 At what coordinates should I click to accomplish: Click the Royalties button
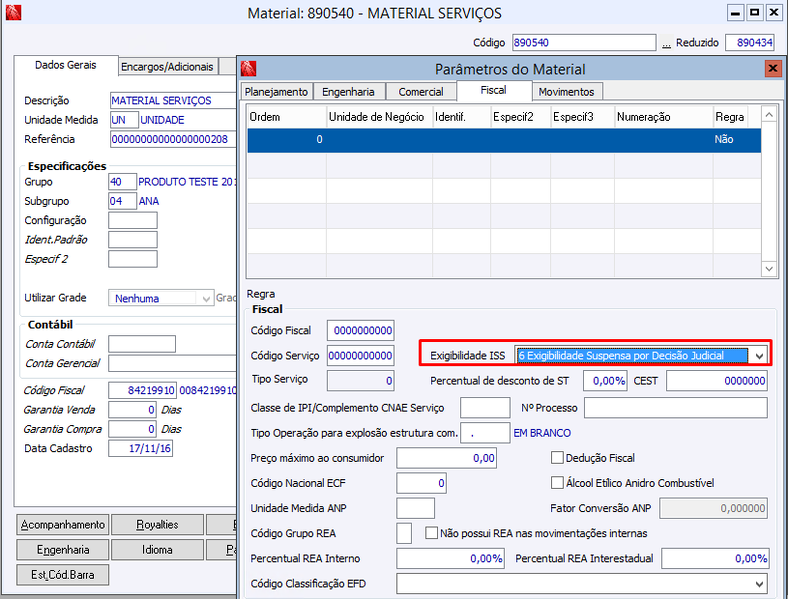[157, 525]
